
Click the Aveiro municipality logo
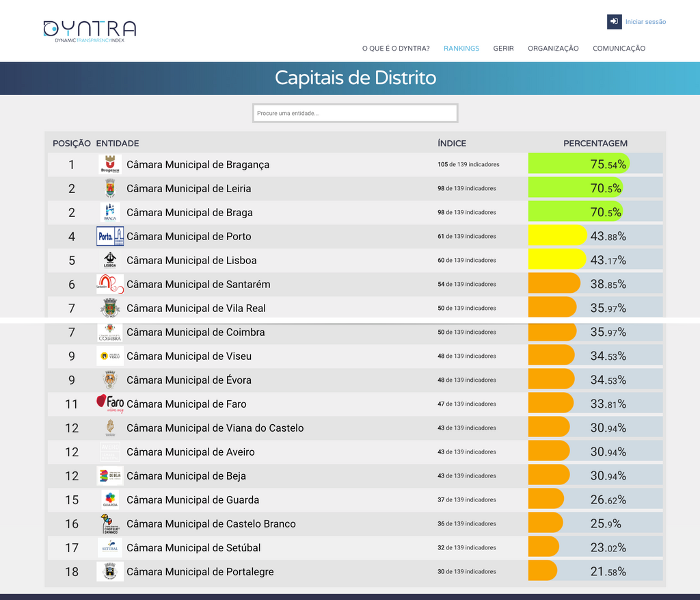coord(110,452)
